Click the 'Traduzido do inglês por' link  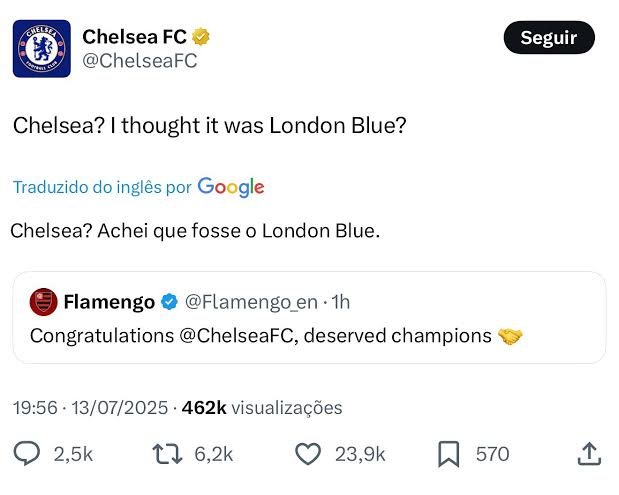point(102,187)
